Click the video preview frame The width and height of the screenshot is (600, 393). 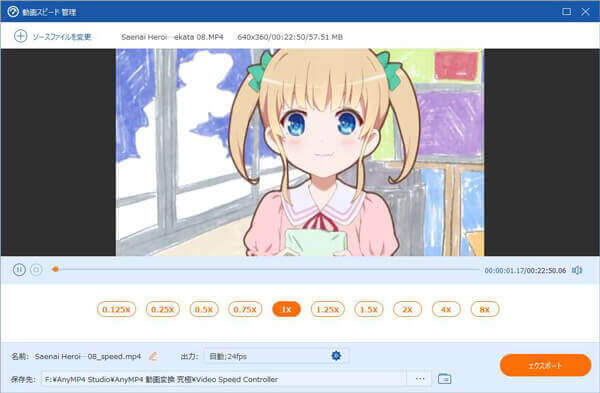click(x=300, y=152)
